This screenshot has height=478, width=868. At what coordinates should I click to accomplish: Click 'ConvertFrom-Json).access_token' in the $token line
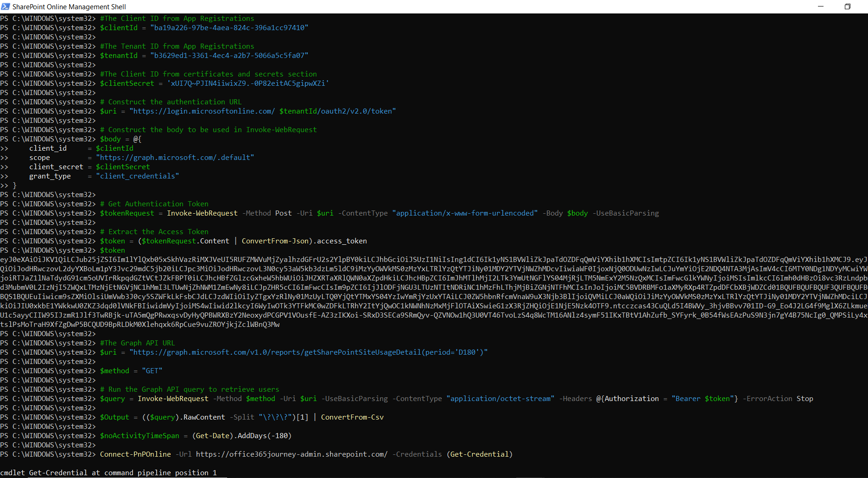[304, 241]
